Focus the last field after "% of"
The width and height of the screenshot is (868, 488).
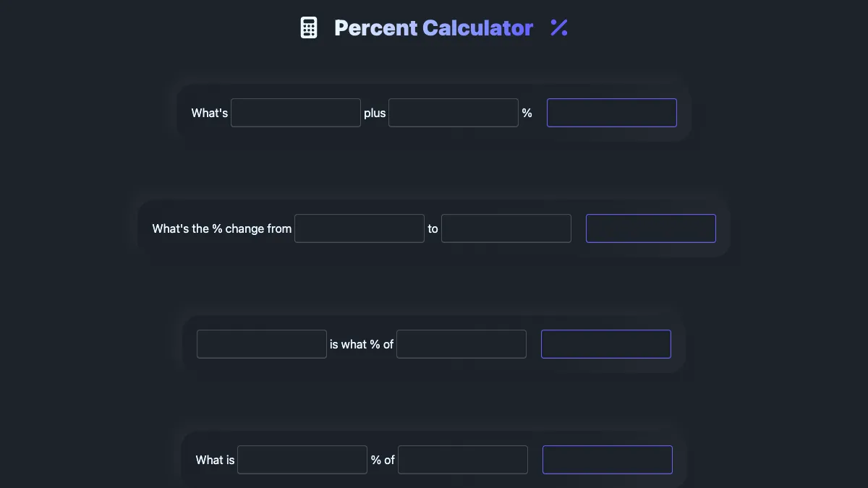(462, 460)
